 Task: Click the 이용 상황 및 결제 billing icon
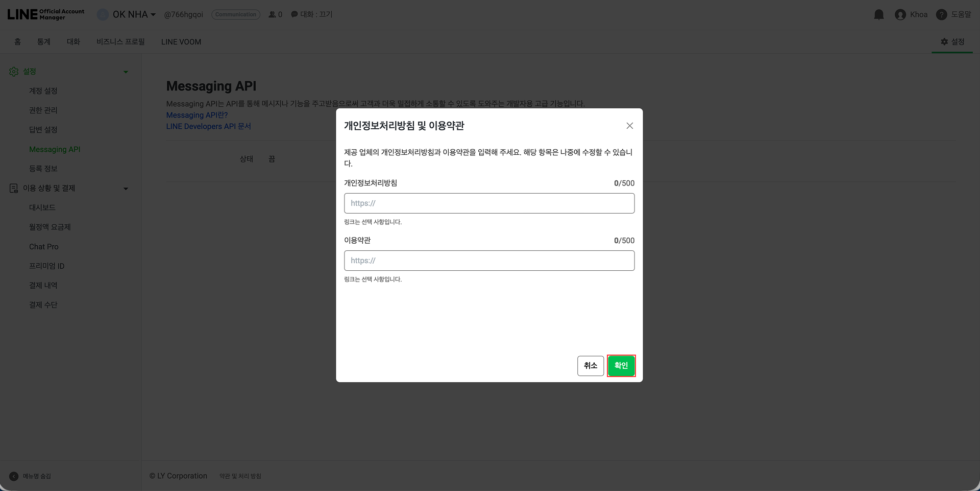point(14,188)
